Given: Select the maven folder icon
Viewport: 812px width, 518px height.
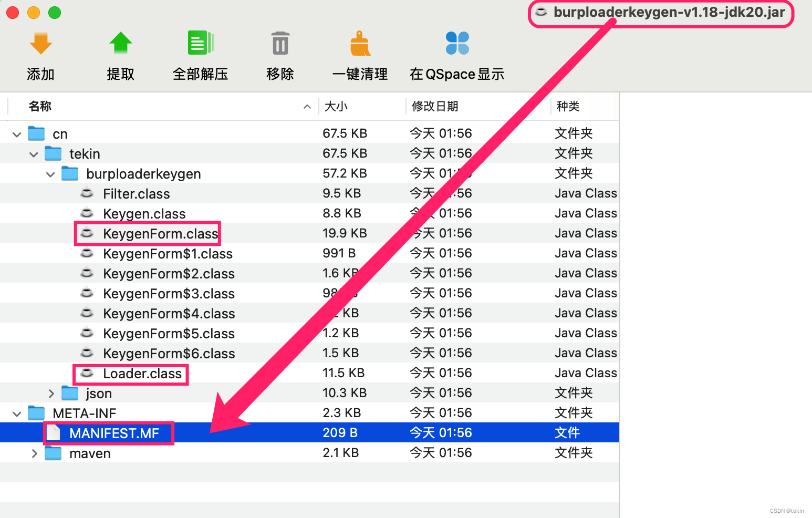Looking at the screenshot, I should (53, 453).
